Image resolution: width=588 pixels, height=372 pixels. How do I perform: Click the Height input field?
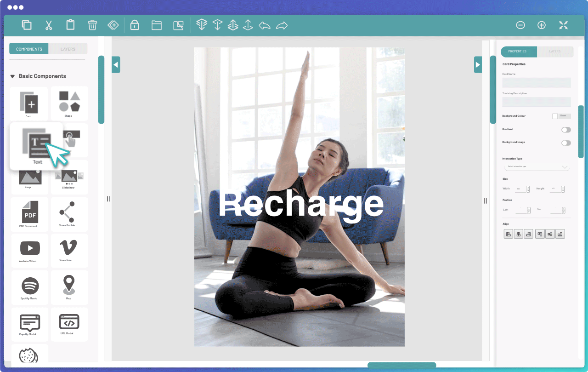point(554,189)
